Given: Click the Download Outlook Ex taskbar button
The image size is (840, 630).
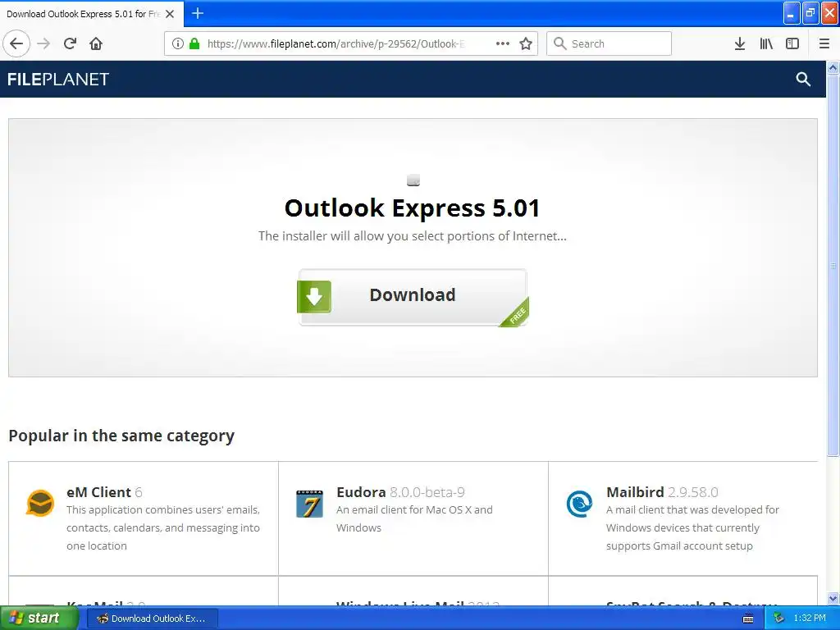Looking at the screenshot, I should click(152, 619).
